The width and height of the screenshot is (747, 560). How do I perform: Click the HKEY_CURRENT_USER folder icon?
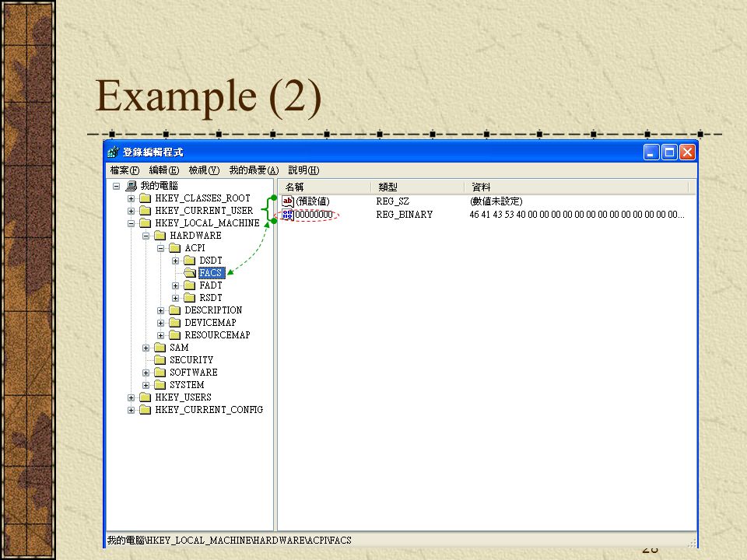pos(146,211)
